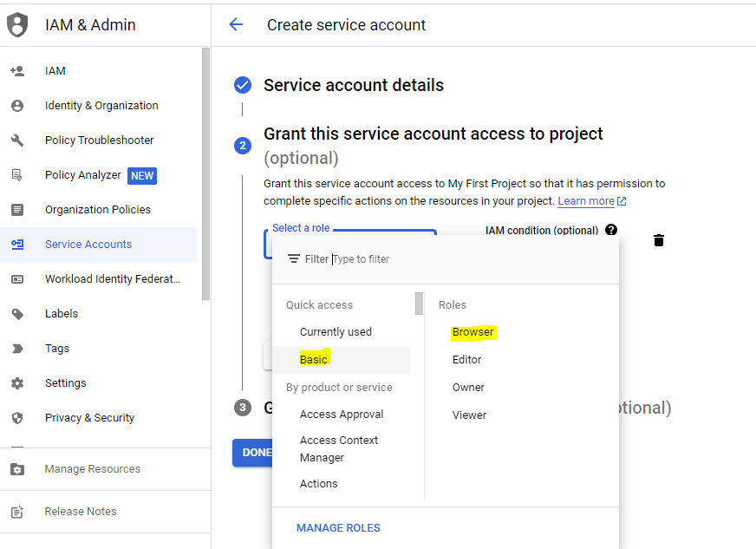This screenshot has height=549, width=756.
Task: Open the Select a role dropdown
Action: (350, 244)
